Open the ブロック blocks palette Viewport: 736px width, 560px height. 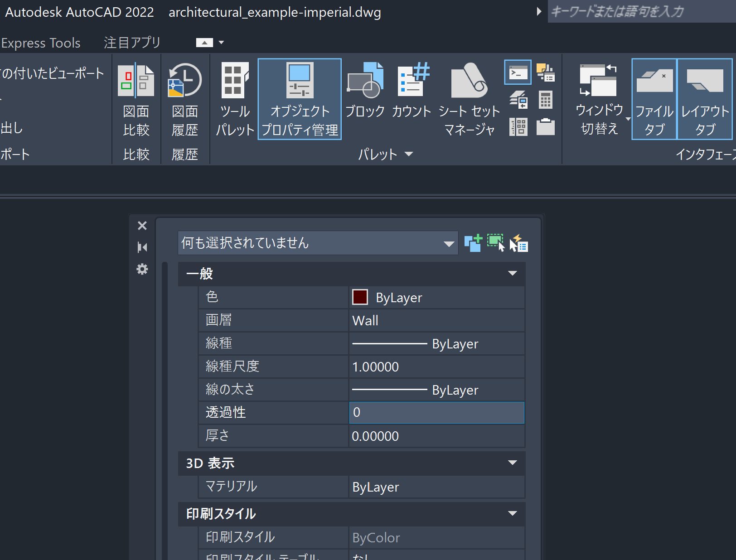coord(365,91)
